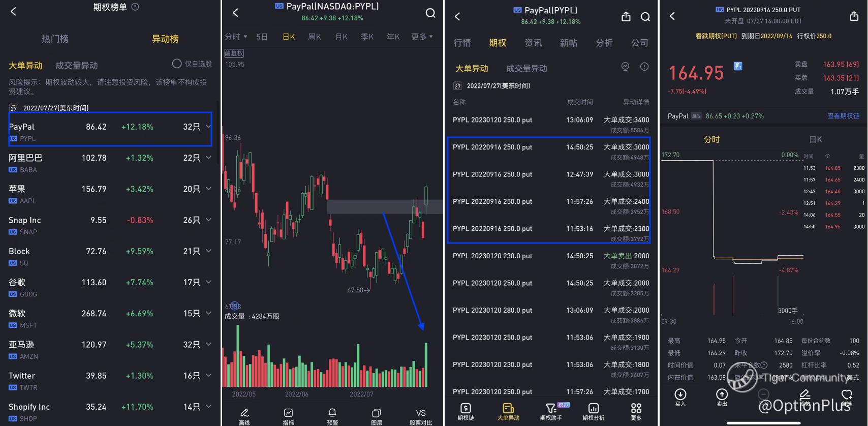Open the 亚马逊 AMZN row

110,350
